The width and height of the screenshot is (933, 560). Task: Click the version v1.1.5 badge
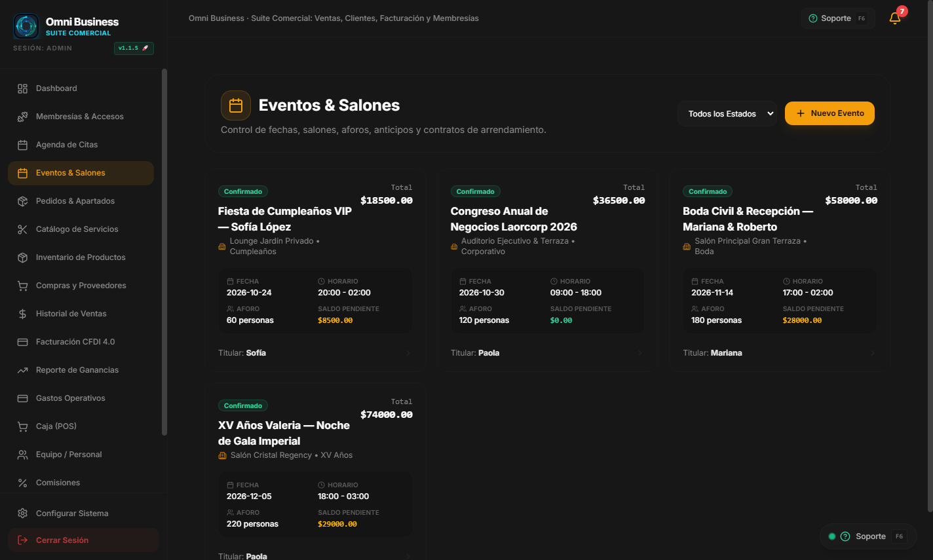pos(134,48)
